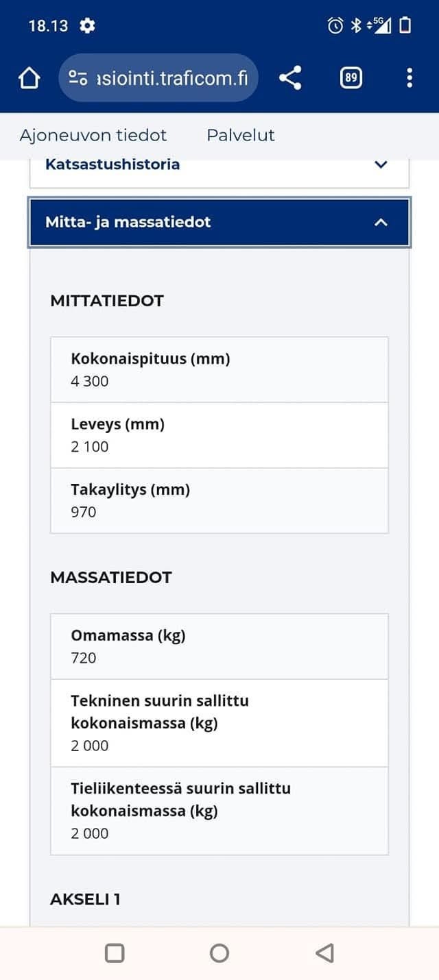This screenshot has height=980, width=439.
Task: Open the Palvelut menu item
Action: [x=241, y=136]
